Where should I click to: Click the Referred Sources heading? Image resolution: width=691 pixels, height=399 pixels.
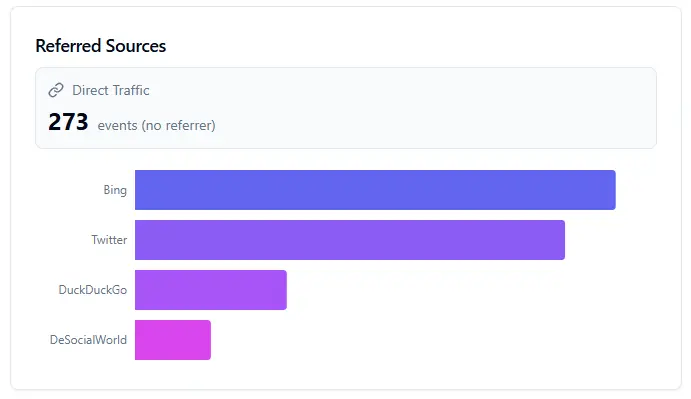point(100,46)
